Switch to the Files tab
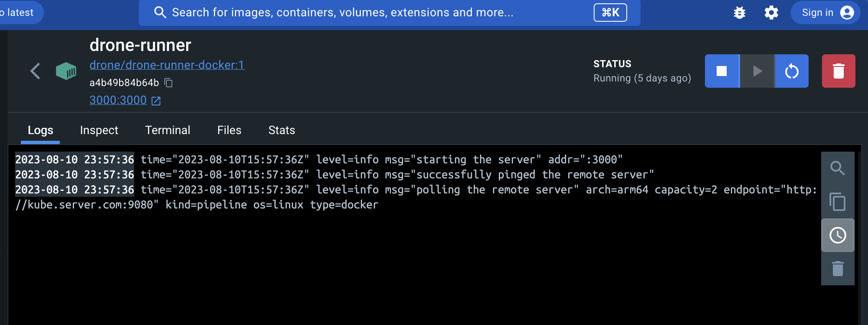 (229, 130)
